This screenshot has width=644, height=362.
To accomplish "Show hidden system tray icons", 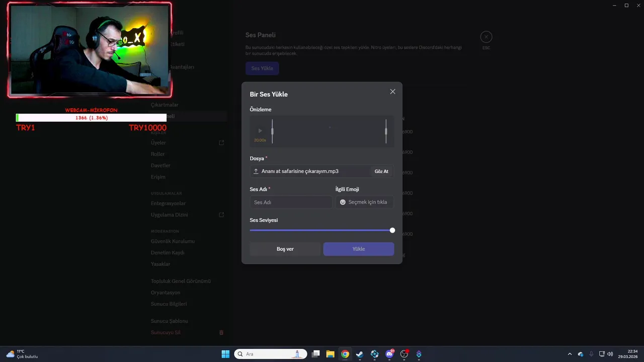I will click(570, 354).
